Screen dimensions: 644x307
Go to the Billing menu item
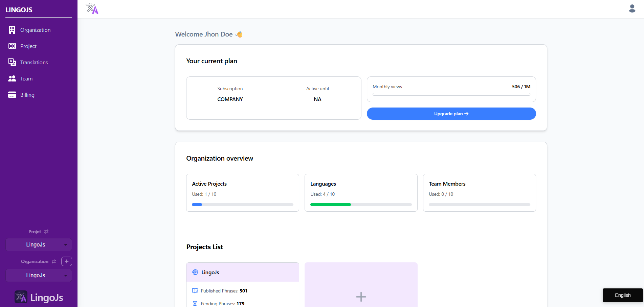click(x=27, y=95)
